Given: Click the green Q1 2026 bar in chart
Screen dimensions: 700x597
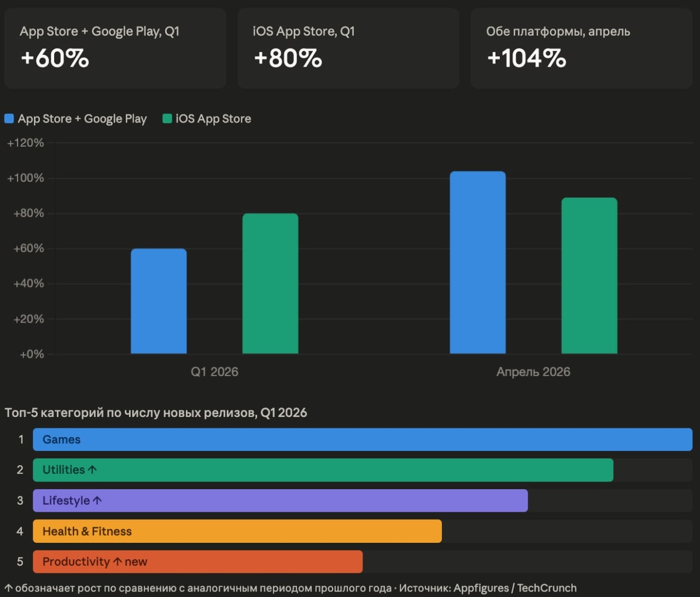Looking at the screenshot, I should tap(270, 284).
